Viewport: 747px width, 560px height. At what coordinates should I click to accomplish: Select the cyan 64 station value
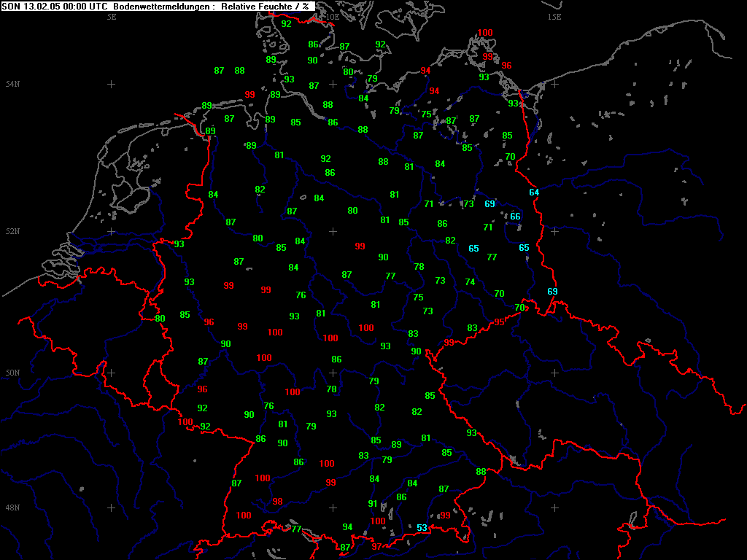[x=534, y=192]
